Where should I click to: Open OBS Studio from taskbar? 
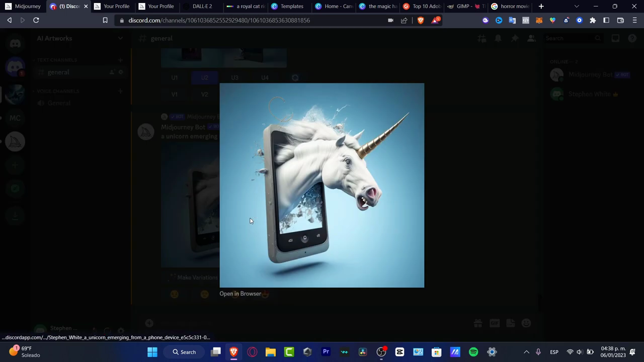(x=381, y=352)
